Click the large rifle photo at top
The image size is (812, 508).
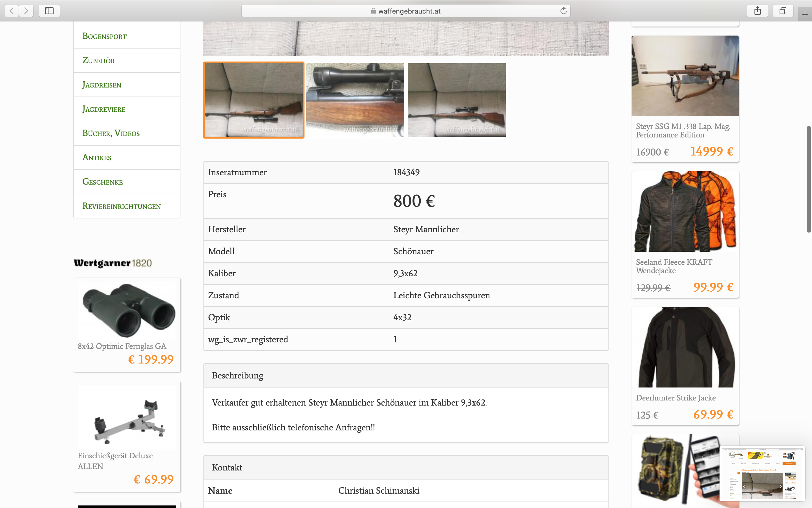point(406,38)
